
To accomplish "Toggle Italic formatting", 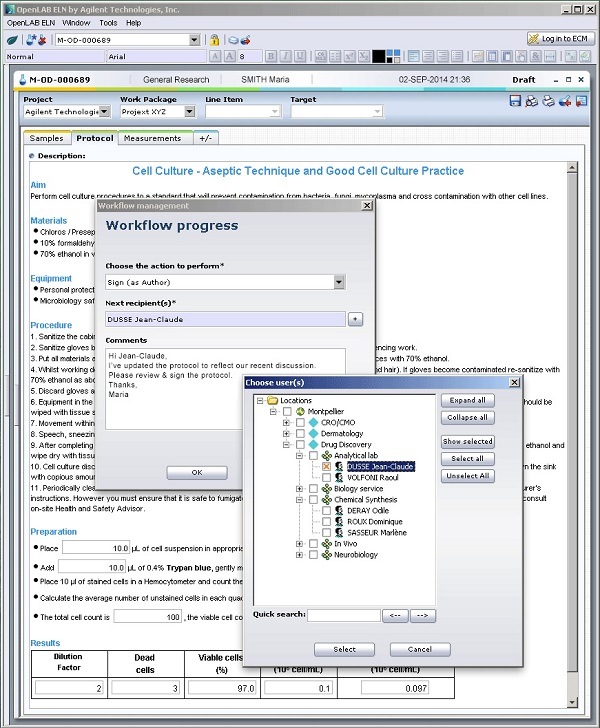I will (x=286, y=57).
